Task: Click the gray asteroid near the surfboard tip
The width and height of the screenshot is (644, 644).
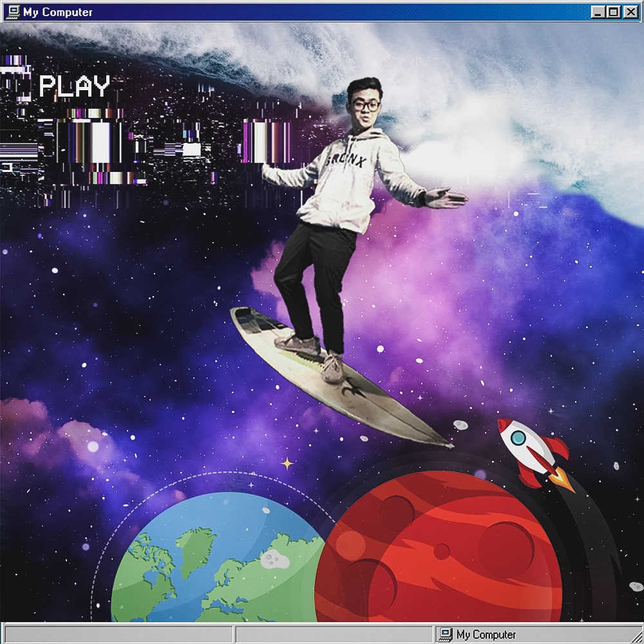Action: point(460,425)
